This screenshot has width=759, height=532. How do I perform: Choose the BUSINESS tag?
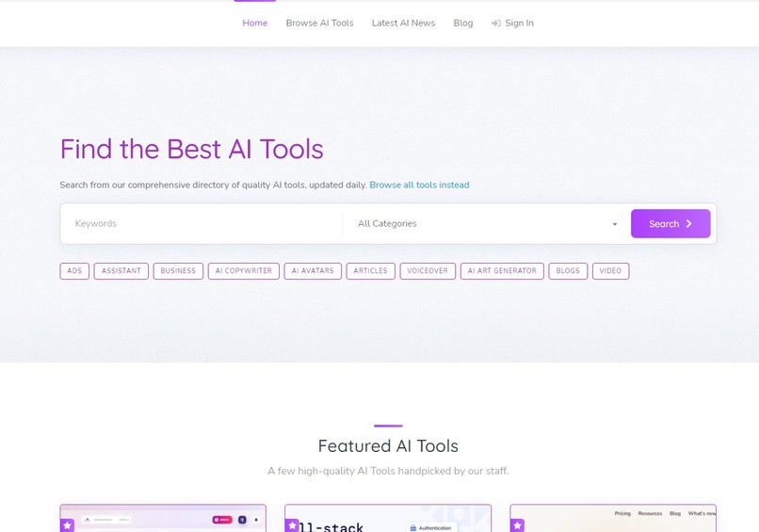pyautogui.click(x=178, y=271)
